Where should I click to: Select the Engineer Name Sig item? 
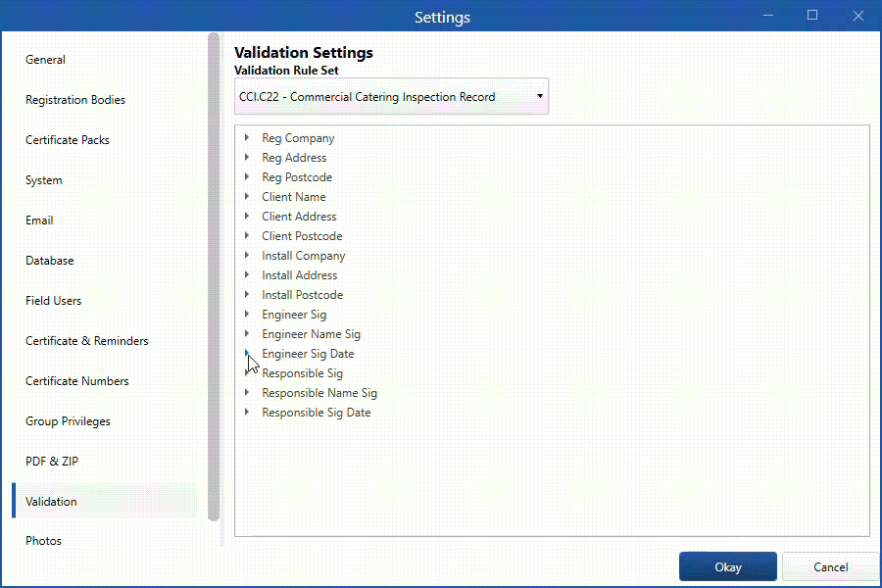(x=311, y=334)
